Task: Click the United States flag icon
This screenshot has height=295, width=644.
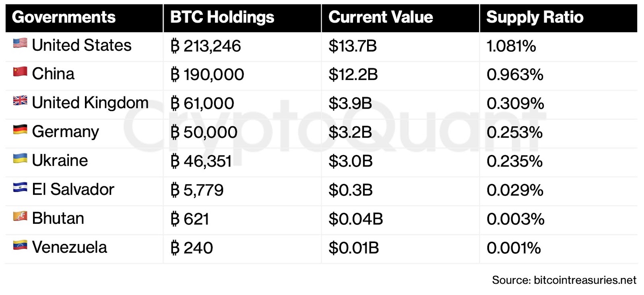Action: click(20, 43)
